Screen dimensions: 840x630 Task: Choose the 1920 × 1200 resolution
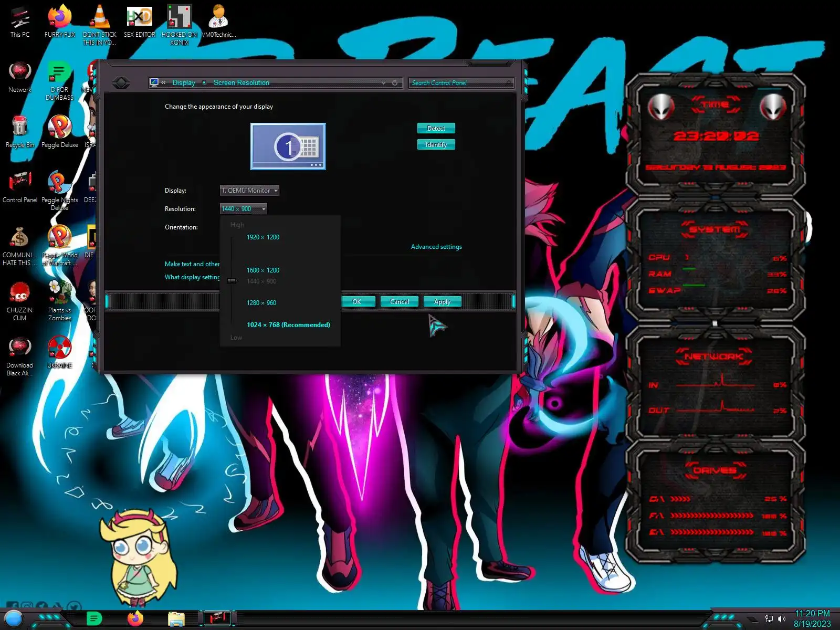(263, 237)
